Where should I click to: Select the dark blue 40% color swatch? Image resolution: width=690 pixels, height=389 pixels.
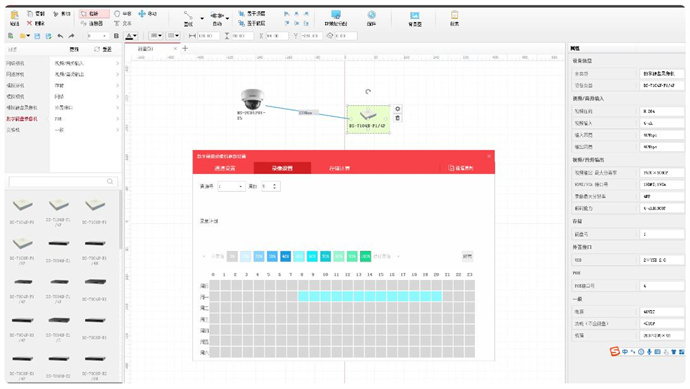[x=285, y=256]
